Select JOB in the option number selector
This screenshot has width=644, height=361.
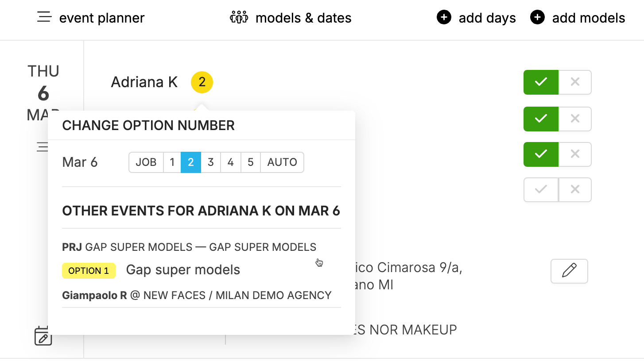[146, 162]
